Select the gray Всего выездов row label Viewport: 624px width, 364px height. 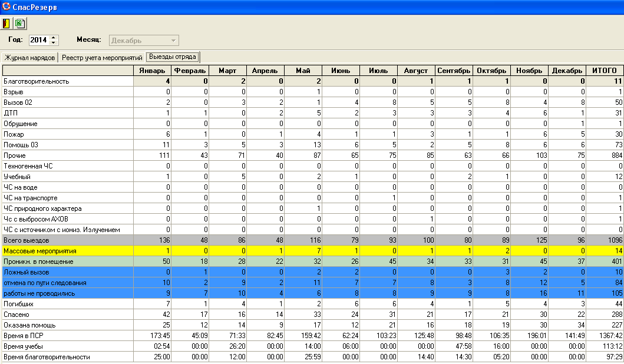(x=27, y=240)
